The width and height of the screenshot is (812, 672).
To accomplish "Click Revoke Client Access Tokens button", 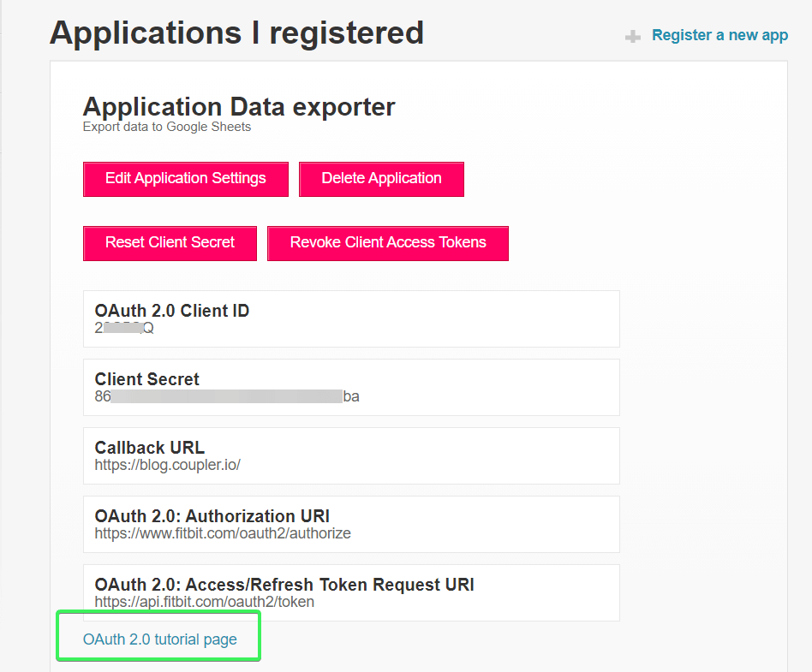I will pyautogui.click(x=388, y=243).
